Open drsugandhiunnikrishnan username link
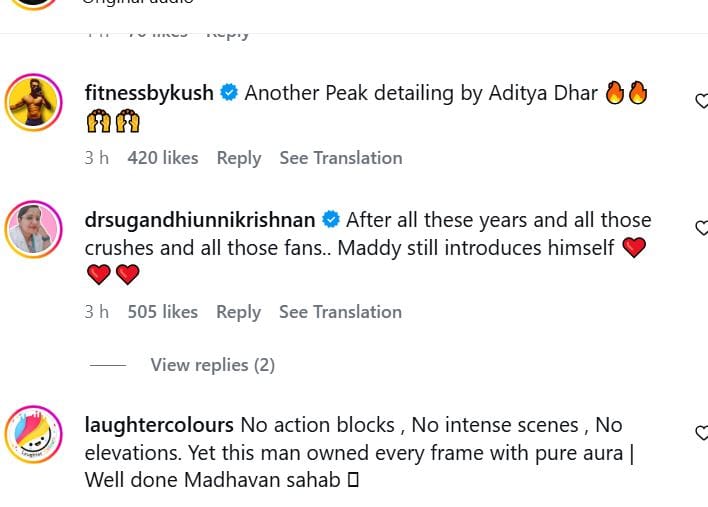Screen dimensions: 708x507 pyautogui.click(x=200, y=220)
